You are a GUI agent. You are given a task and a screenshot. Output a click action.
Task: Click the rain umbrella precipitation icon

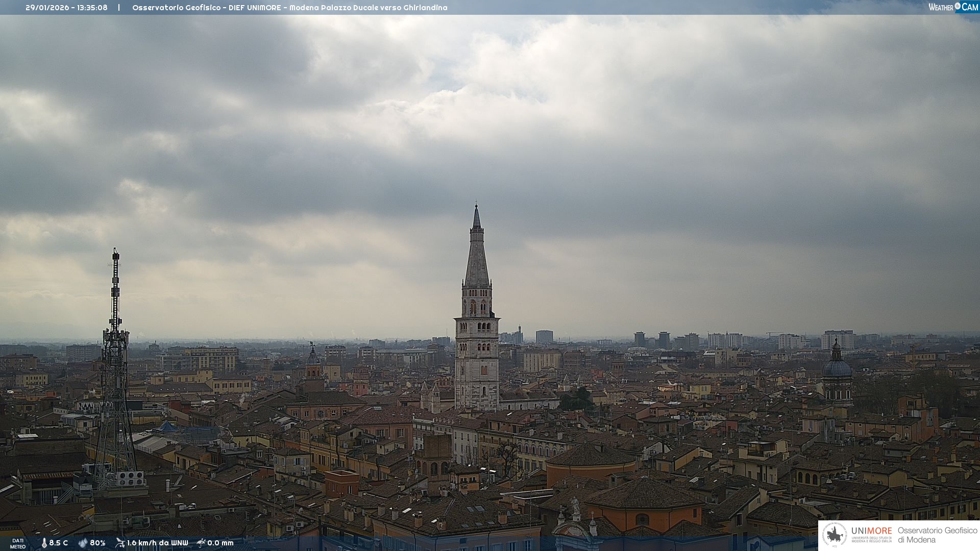(x=201, y=543)
